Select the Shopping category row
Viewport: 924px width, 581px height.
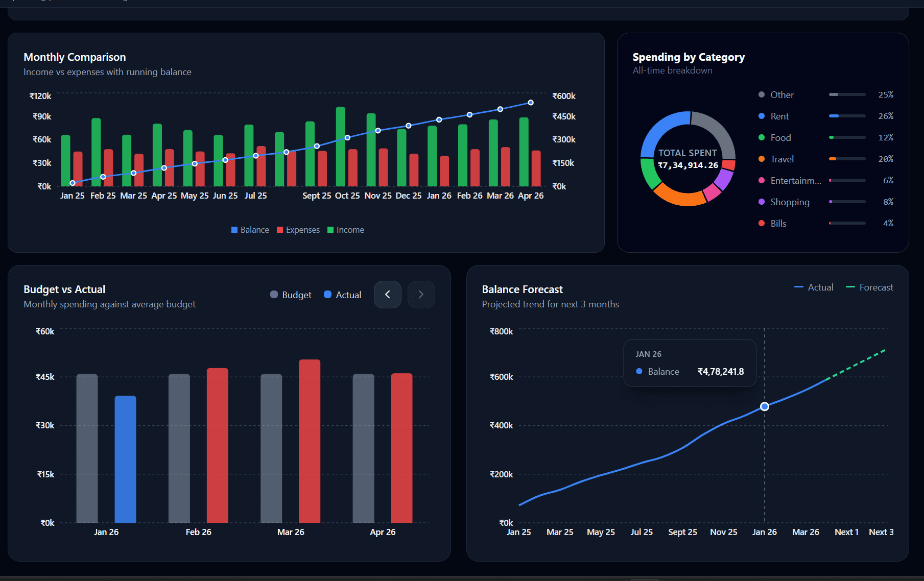[x=826, y=202]
